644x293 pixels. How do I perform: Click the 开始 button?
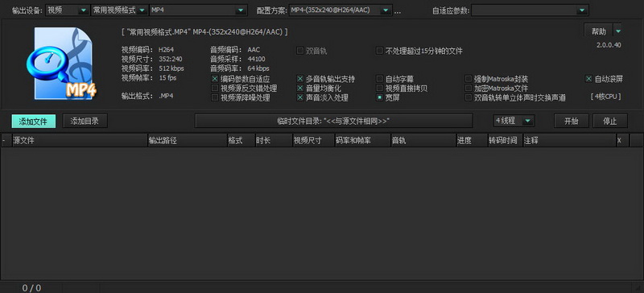(x=572, y=121)
